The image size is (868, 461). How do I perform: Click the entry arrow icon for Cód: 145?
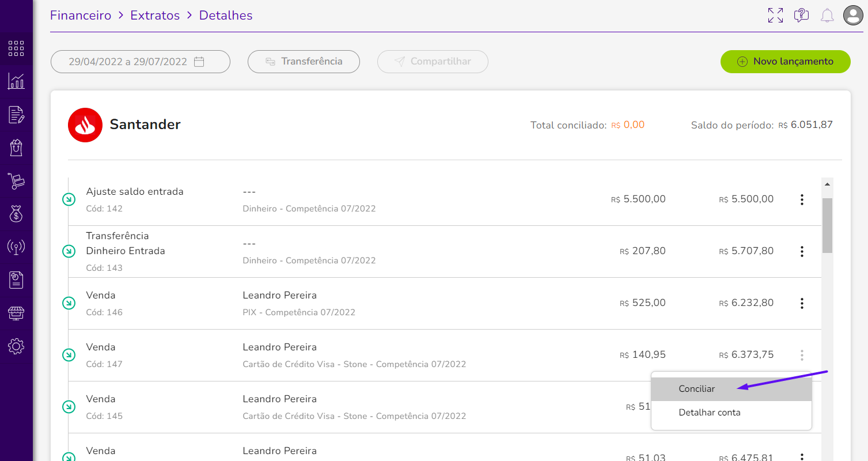tap(69, 407)
